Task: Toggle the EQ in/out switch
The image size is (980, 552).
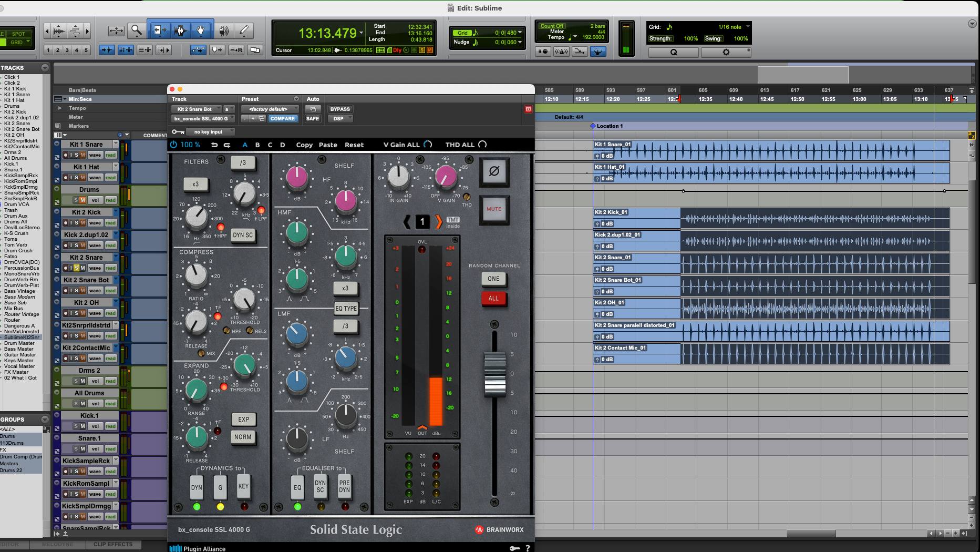Action: tap(297, 487)
